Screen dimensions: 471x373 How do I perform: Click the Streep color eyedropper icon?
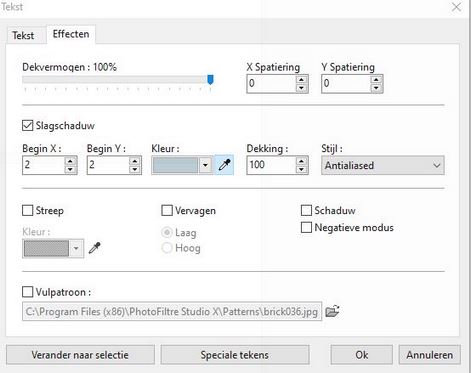(x=95, y=248)
